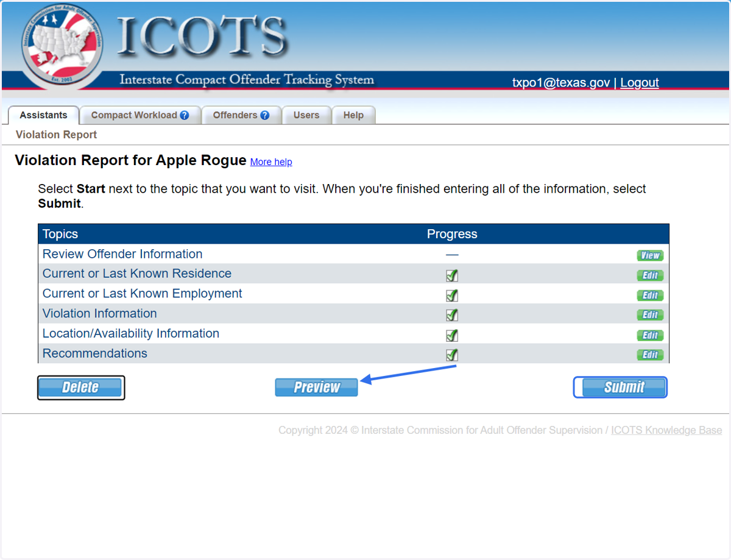
Task: Click the Recommendations progress checkmark
Action: [x=452, y=355]
